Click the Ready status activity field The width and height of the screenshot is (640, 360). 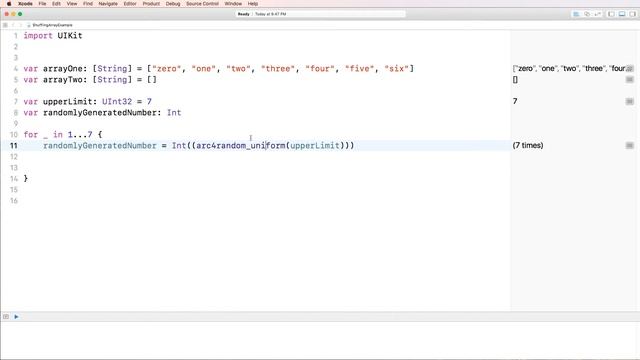point(320,14)
